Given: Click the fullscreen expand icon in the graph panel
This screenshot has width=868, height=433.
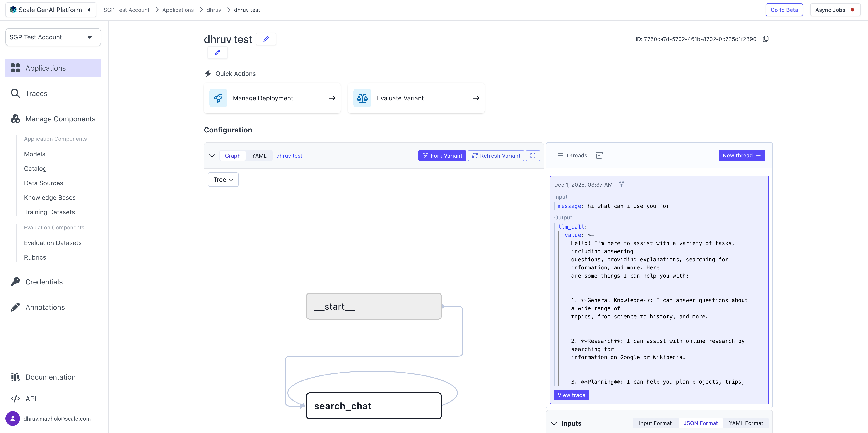Looking at the screenshot, I should [x=533, y=156].
